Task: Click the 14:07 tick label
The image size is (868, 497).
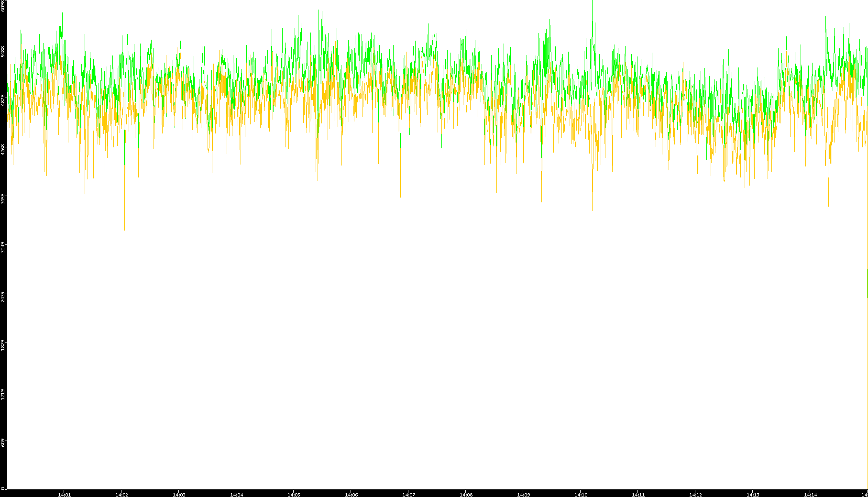Action: pyautogui.click(x=408, y=495)
